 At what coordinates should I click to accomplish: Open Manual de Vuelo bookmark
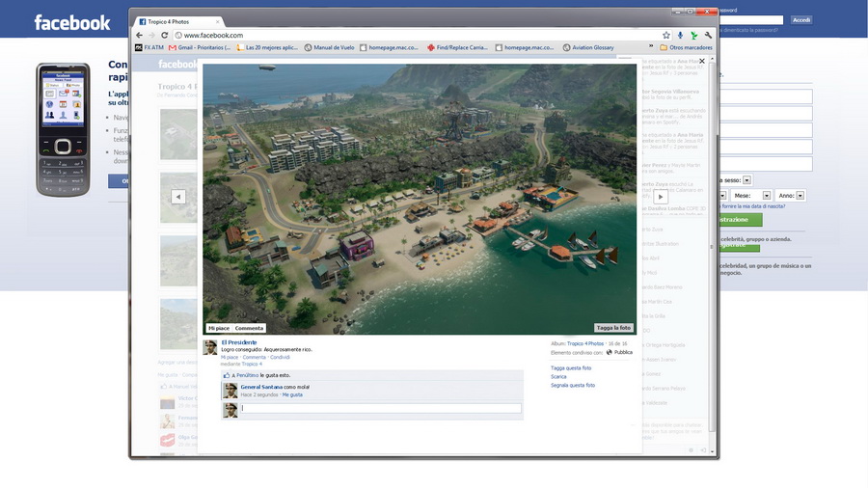[x=330, y=47]
